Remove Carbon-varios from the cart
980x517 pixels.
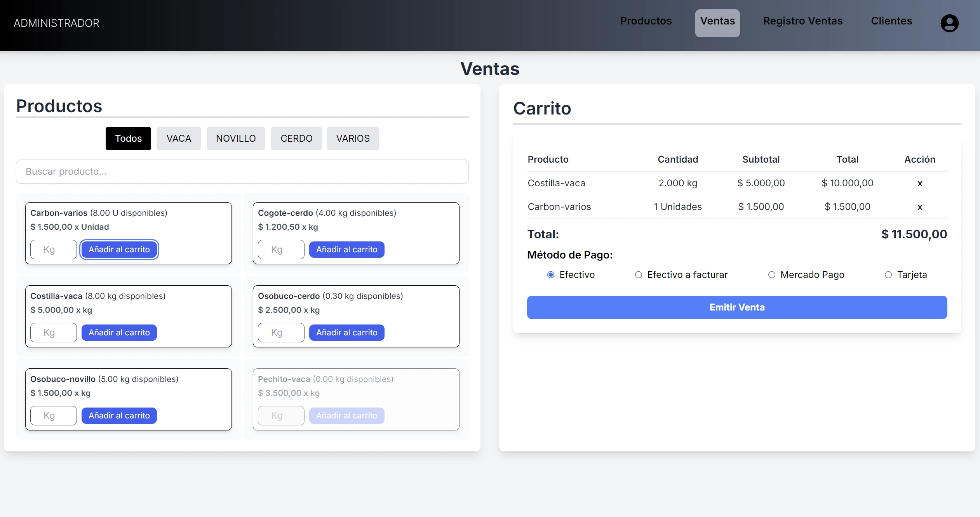919,207
